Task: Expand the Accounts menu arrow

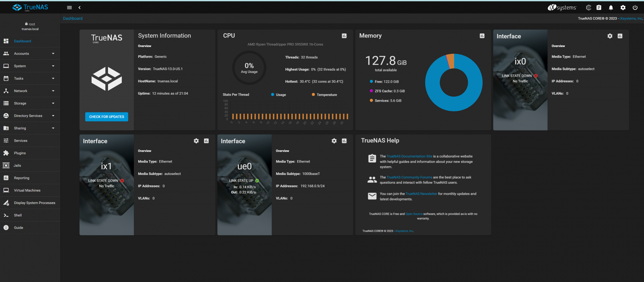Action: coord(53,54)
